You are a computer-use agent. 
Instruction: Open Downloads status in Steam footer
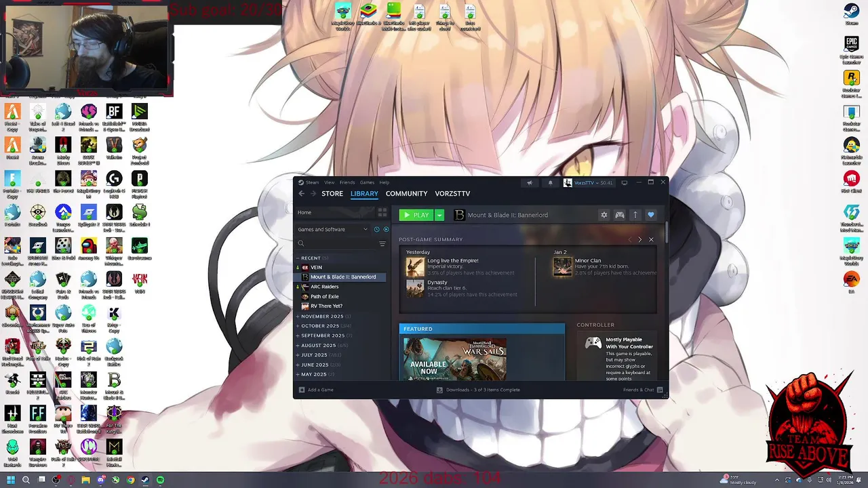pos(478,390)
